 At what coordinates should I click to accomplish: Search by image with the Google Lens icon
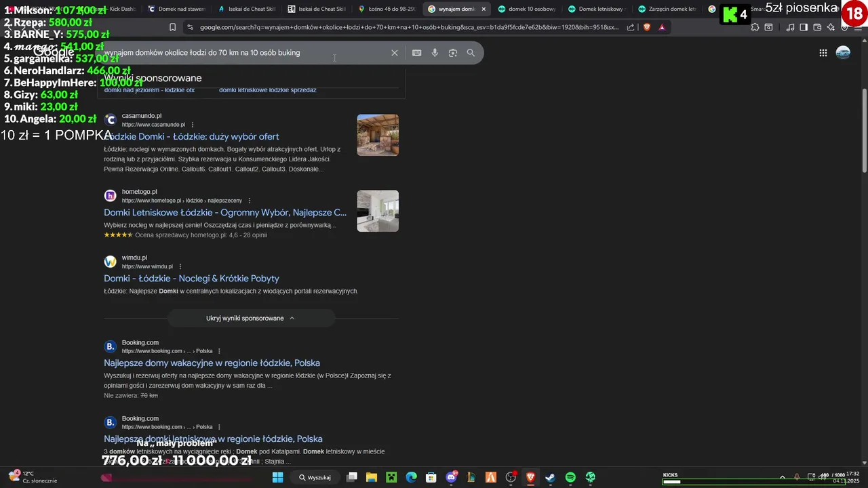[x=453, y=53]
